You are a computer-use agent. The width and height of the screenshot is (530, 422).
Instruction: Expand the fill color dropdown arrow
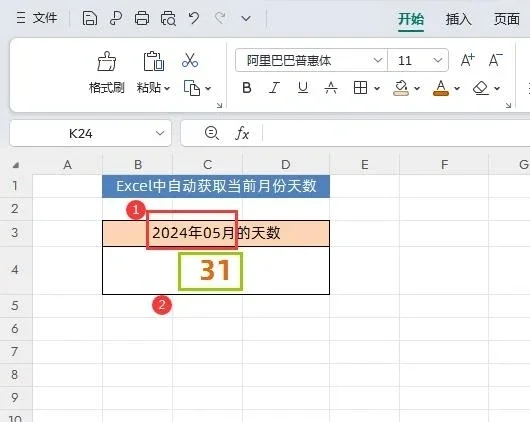[417, 89]
